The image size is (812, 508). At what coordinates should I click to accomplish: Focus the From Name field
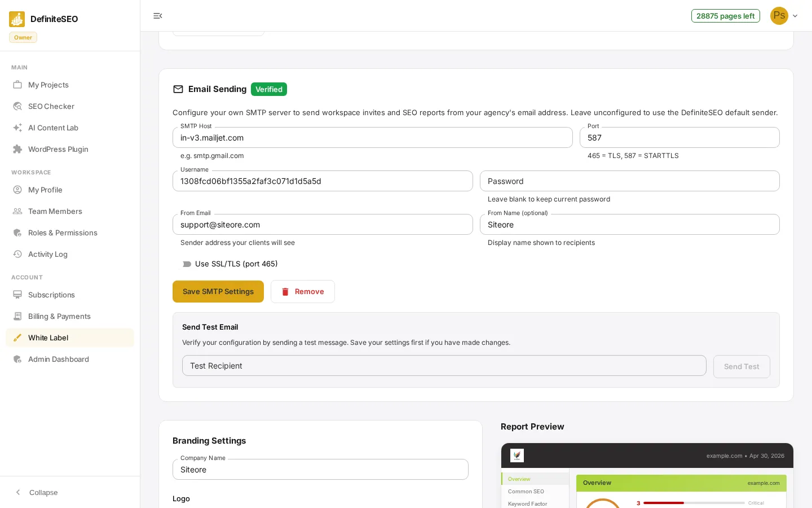(x=630, y=225)
